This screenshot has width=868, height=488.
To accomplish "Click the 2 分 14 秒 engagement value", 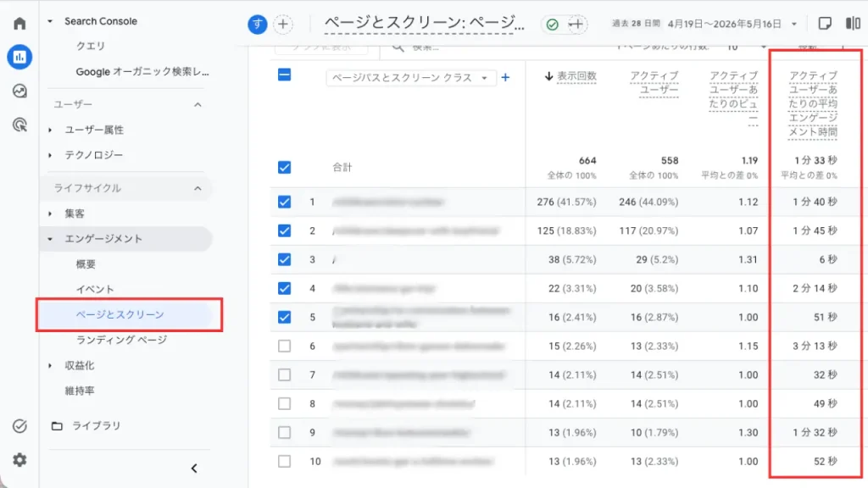I will 815,288.
